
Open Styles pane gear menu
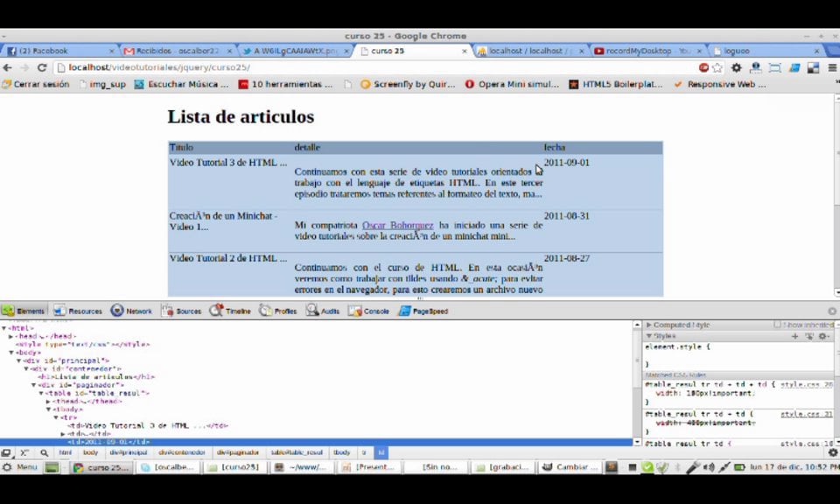824,336
